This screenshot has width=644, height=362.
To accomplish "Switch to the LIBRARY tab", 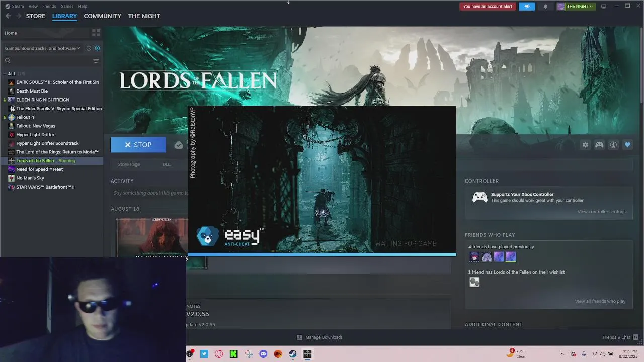I will point(64,16).
